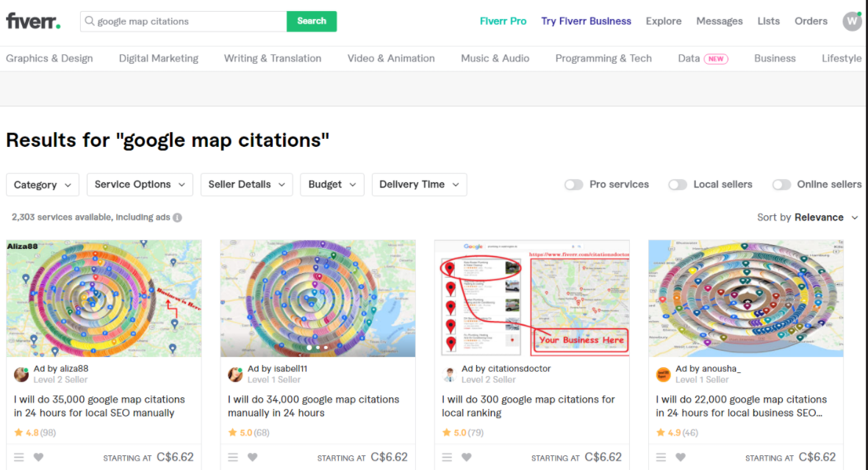Click the search field with google map citations
This screenshot has height=470, width=868.
[x=187, y=21]
